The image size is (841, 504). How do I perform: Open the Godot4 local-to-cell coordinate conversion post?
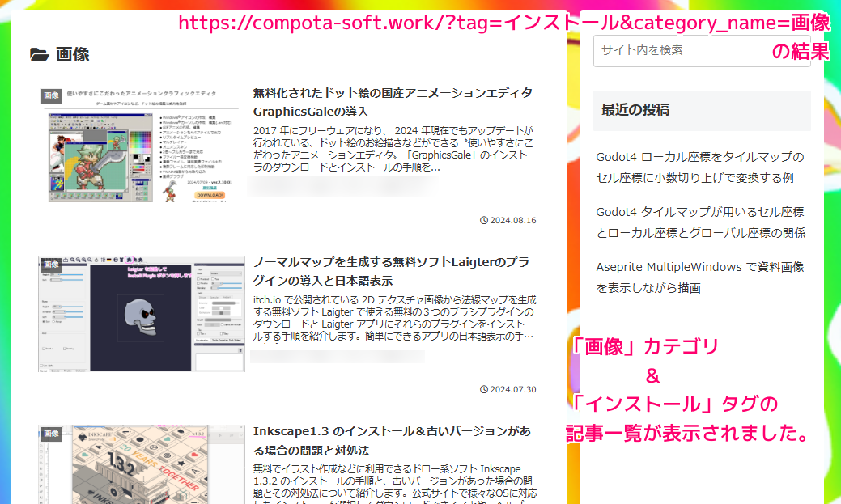700,167
